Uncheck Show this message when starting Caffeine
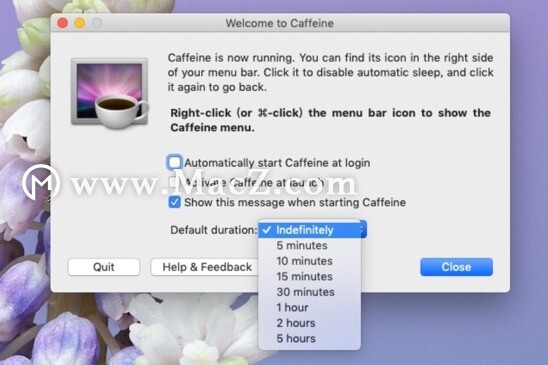The width and height of the screenshot is (548, 365). pyautogui.click(x=174, y=202)
